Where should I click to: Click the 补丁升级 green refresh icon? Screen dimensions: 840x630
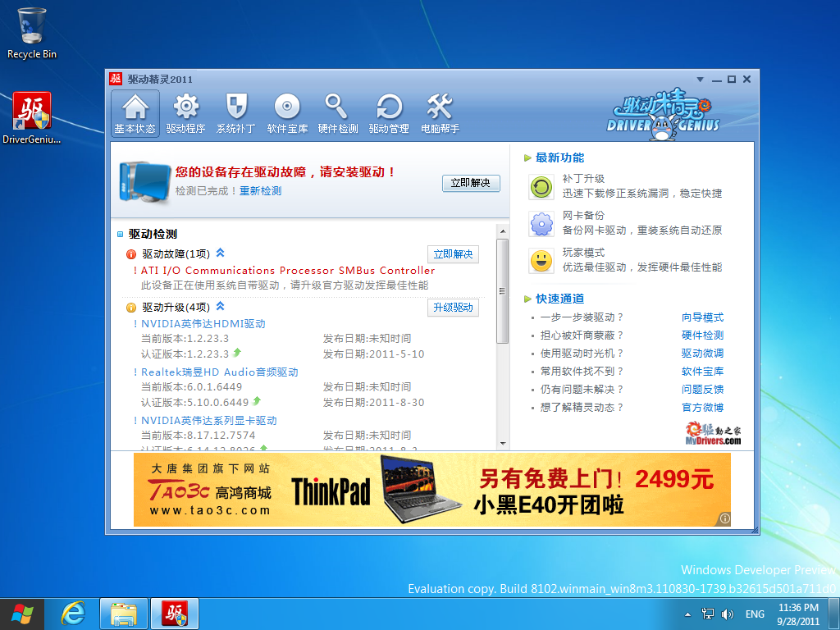pos(541,187)
